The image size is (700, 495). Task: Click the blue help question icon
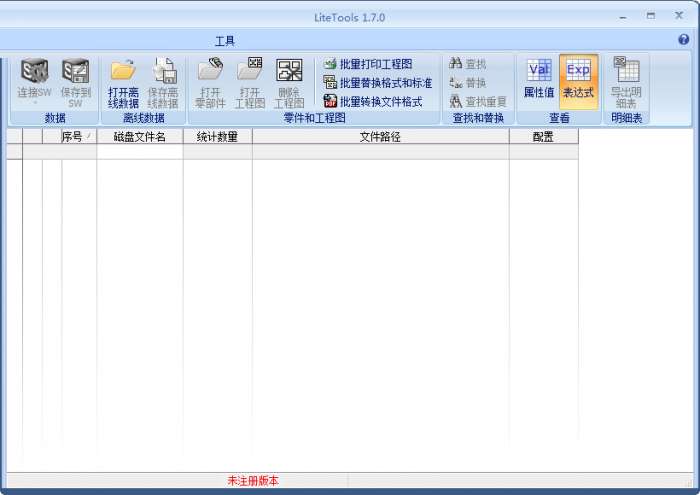tap(683, 40)
